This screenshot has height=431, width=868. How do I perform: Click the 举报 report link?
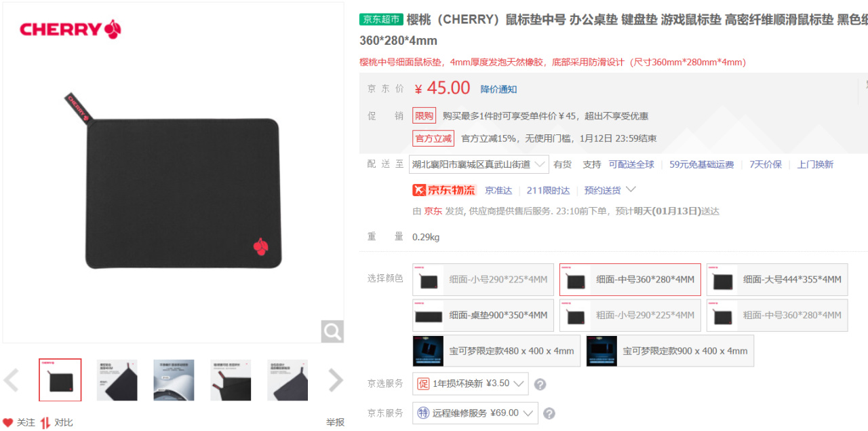335,422
